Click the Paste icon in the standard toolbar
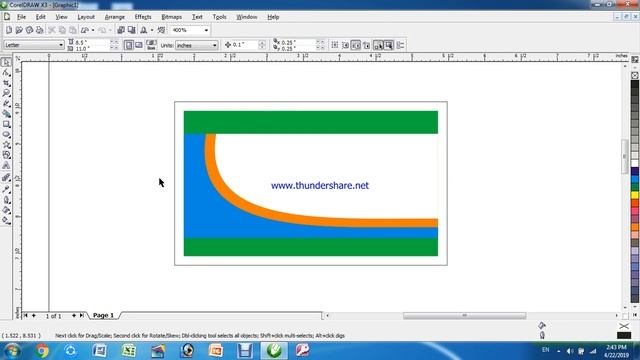Viewport: 640px width, 360px height. click(72, 30)
